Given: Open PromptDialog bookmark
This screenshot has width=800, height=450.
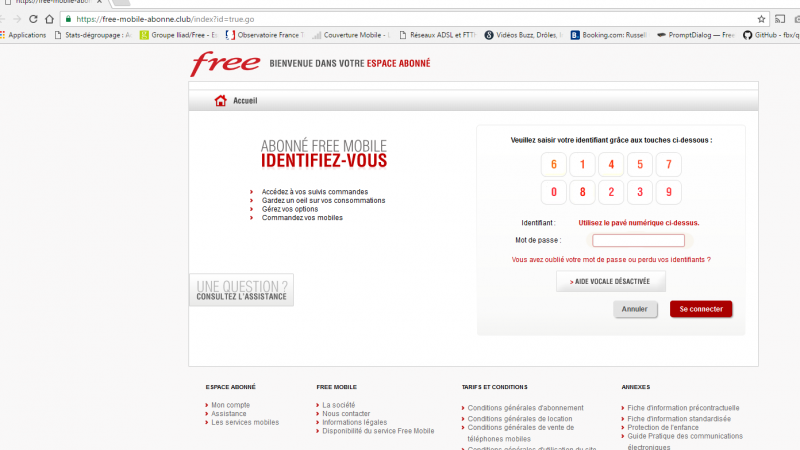Looking at the screenshot, I should click(x=695, y=35).
